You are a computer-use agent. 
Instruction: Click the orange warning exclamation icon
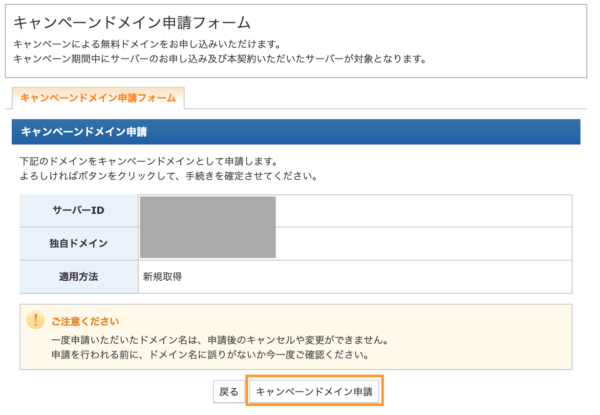[x=36, y=320]
